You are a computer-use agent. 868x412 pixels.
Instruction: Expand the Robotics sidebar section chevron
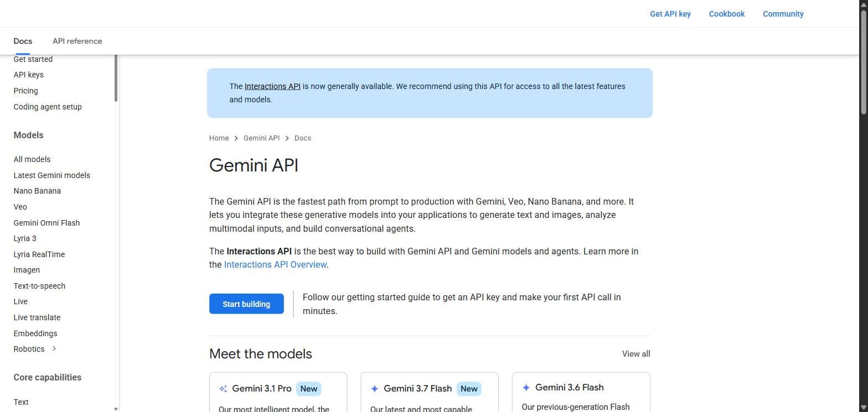(54, 349)
